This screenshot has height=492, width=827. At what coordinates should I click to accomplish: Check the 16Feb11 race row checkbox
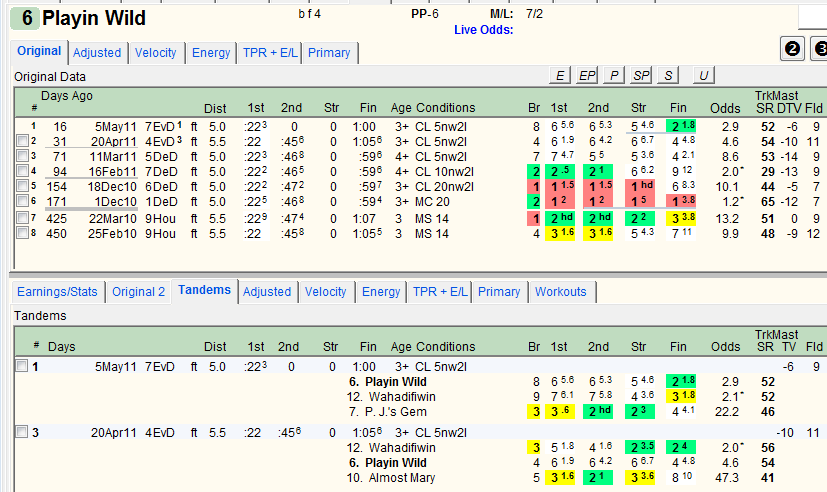tap(22, 171)
